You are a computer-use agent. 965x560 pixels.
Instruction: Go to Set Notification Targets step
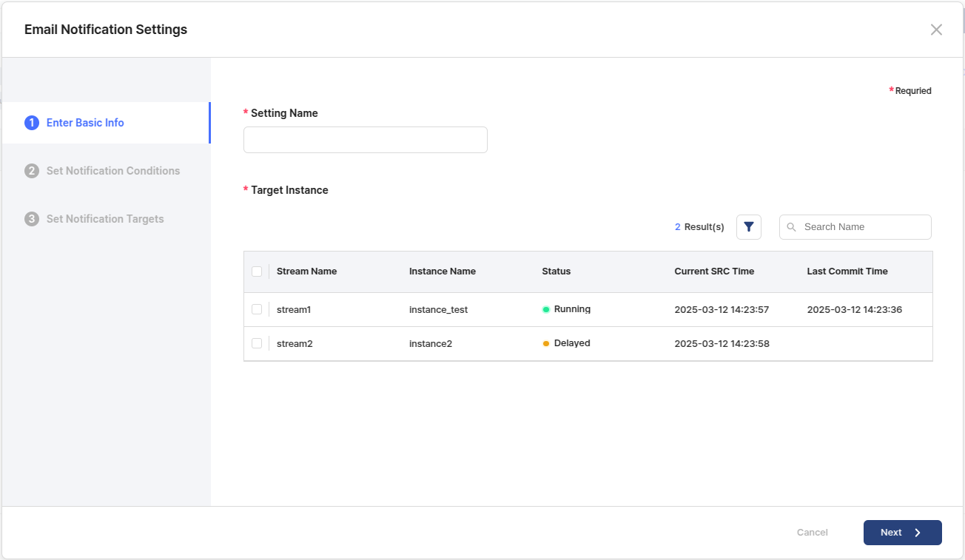[105, 219]
